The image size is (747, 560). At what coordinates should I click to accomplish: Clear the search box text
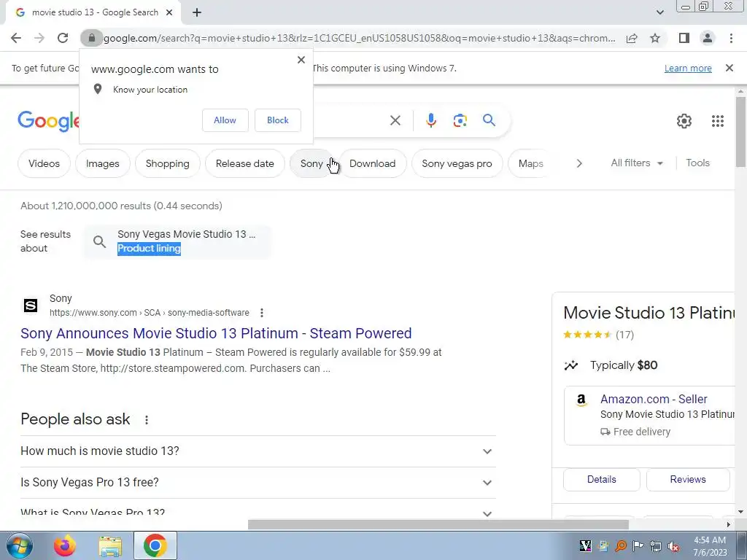tap(395, 120)
